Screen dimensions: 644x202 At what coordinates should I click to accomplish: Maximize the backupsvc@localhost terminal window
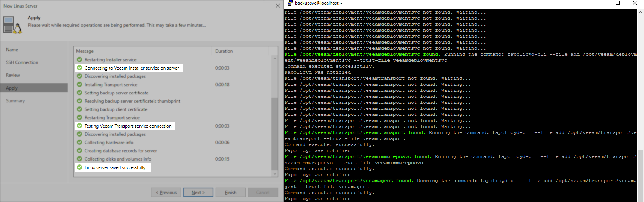[x=617, y=3]
